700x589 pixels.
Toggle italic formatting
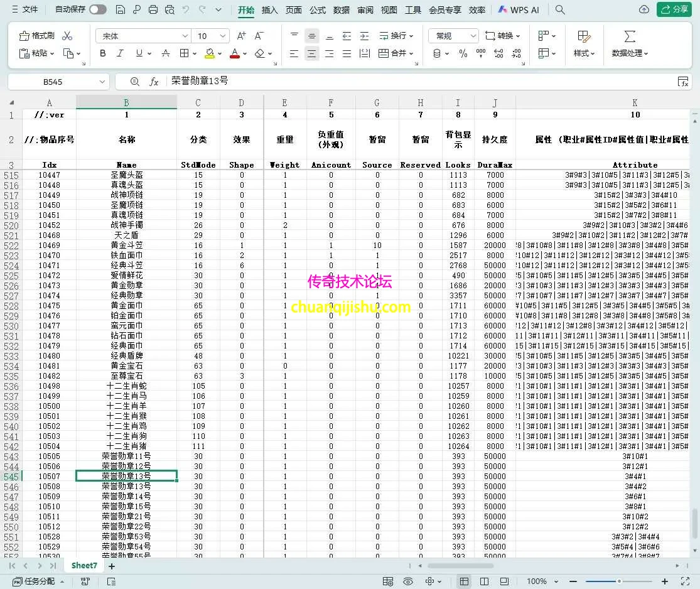coord(120,53)
